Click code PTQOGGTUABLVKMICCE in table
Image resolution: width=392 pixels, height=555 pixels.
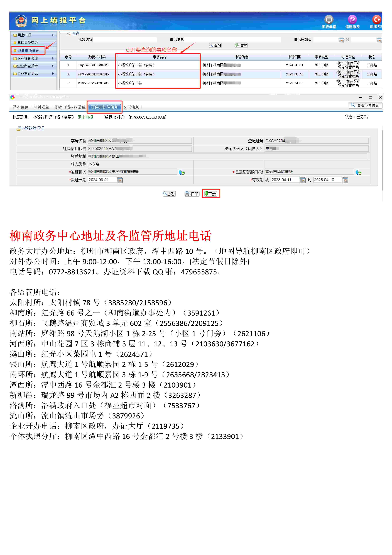pyautogui.click(x=93, y=65)
